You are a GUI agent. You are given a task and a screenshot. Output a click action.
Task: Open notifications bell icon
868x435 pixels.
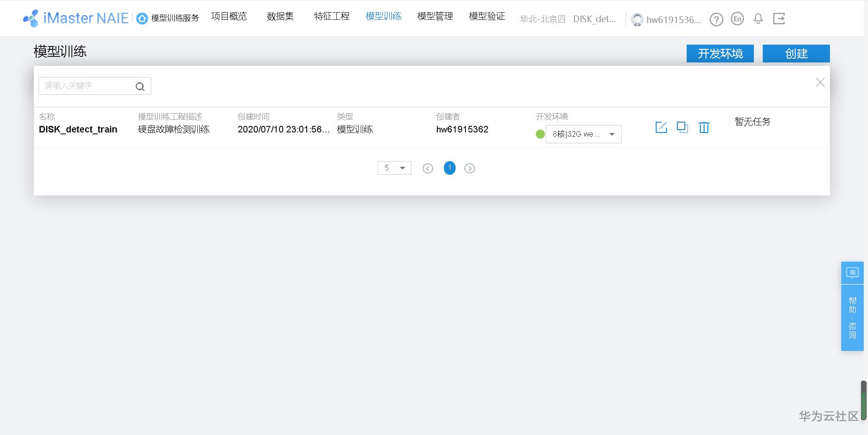(x=758, y=19)
